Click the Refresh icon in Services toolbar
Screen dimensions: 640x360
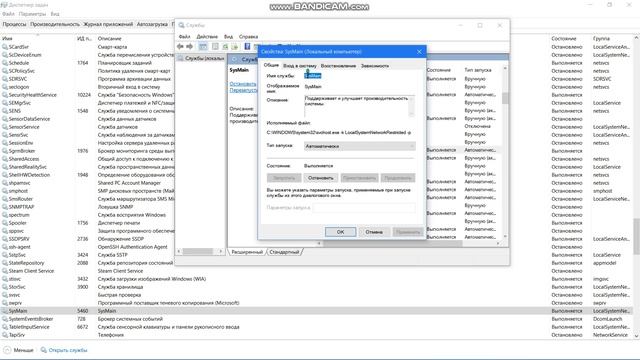point(225,47)
